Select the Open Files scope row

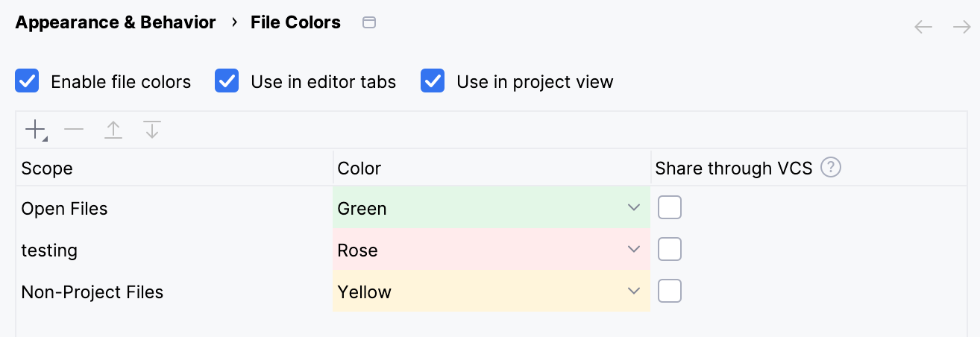click(64, 209)
